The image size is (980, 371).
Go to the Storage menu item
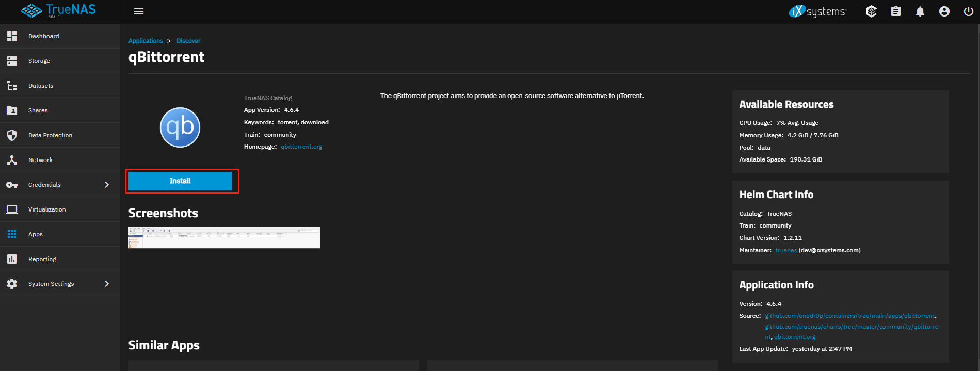60,61
